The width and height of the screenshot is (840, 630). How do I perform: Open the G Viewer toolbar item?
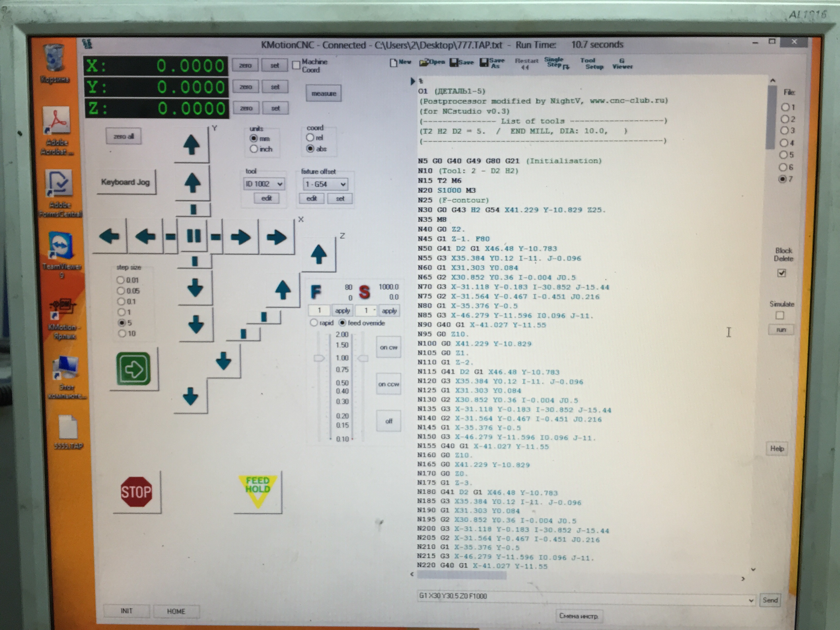(x=622, y=63)
